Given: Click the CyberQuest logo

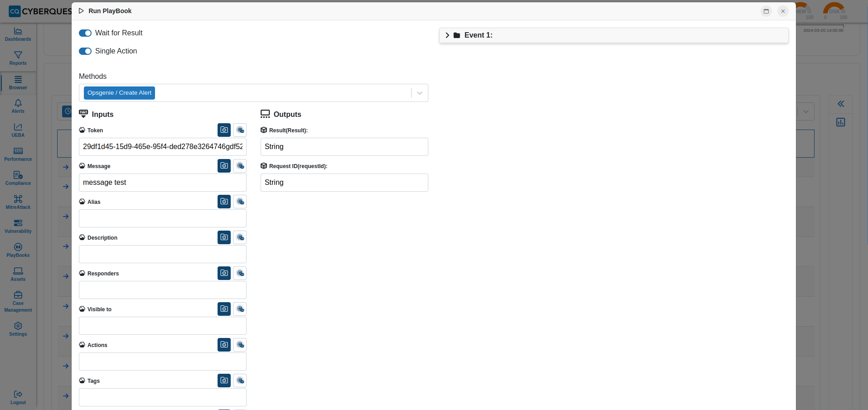Looking at the screenshot, I should (x=40, y=11).
